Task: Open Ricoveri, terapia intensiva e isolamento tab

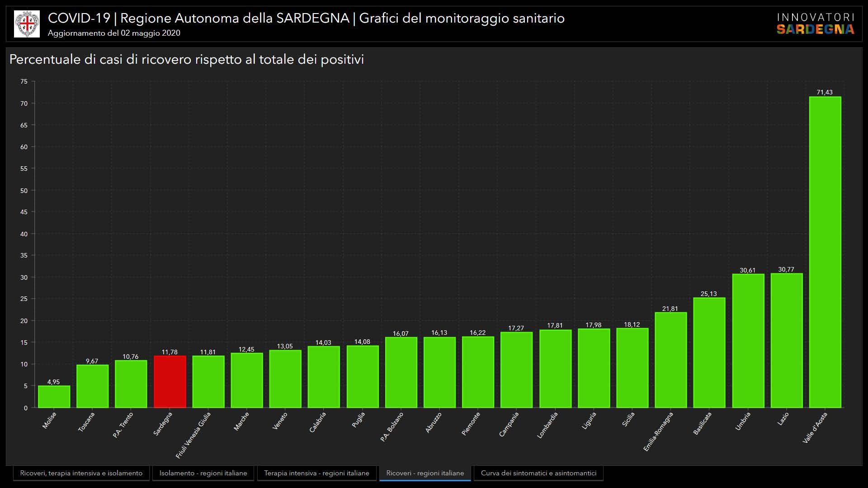Action: 81,473
